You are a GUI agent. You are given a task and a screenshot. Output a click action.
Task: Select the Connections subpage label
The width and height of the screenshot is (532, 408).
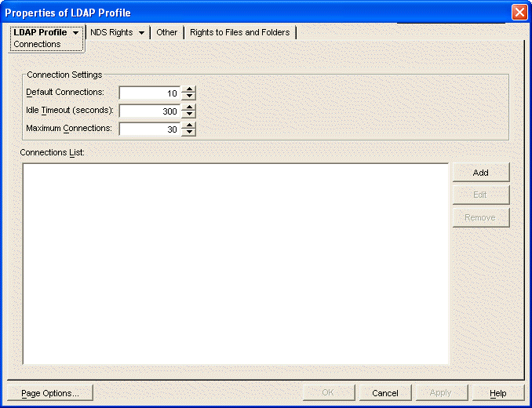pos(37,44)
